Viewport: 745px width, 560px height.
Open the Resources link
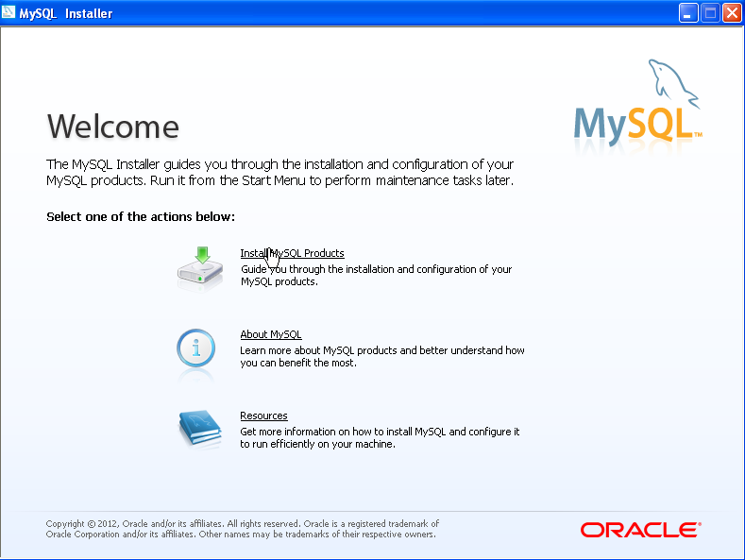tap(263, 416)
